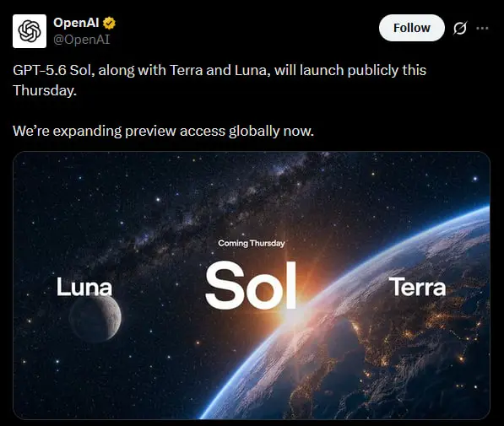Click the expanding preview access sentence
This screenshot has height=426, width=504.
163,131
